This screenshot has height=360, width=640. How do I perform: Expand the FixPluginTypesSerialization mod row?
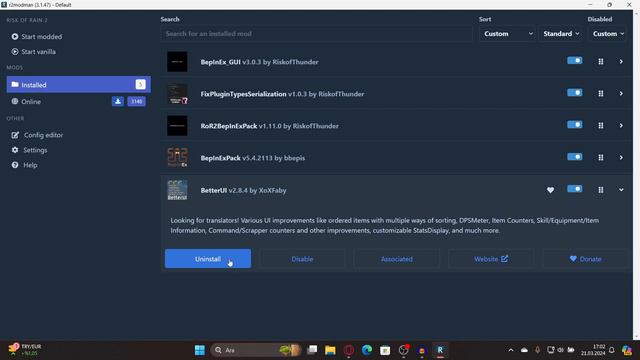coord(621,93)
